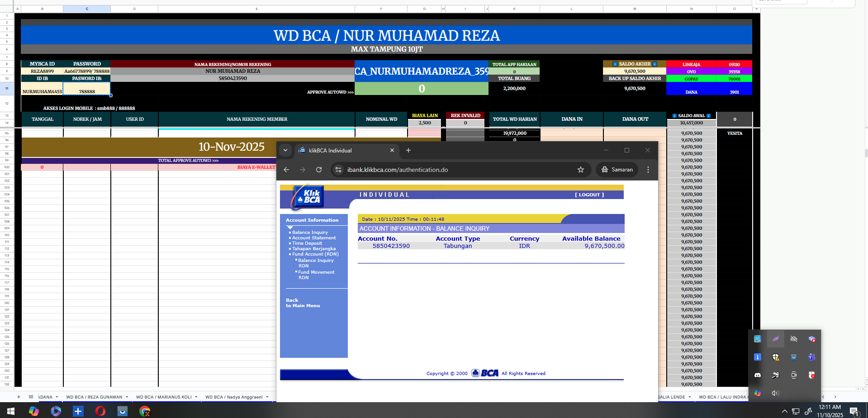Click the network status tray icon
Image resolution: width=868 pixels, height=418 pixels.
pyautogui.click(x=796, y=411)
